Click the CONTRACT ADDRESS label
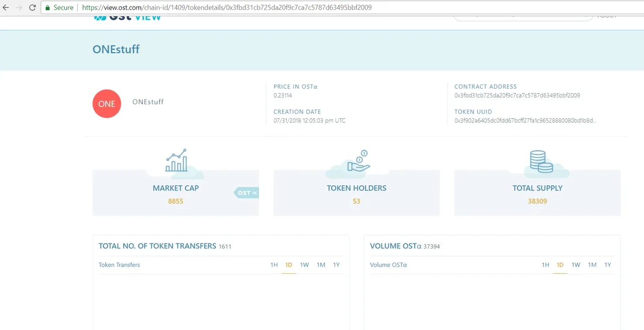 [486, 87]
